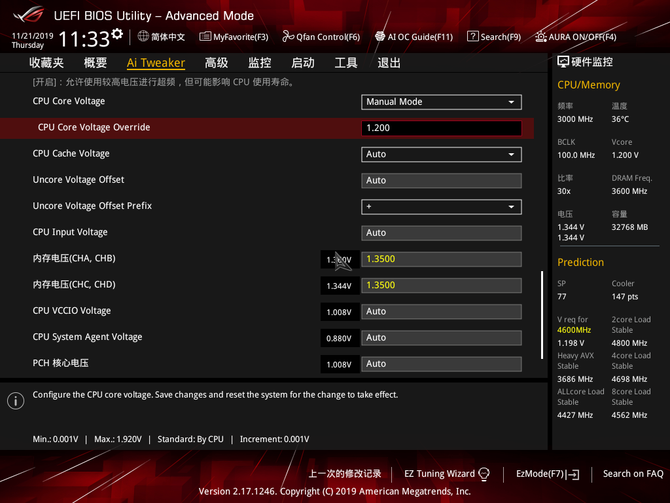
Task: Select the CPU System Agent Voltage label
Action: (x=87, y=337)
